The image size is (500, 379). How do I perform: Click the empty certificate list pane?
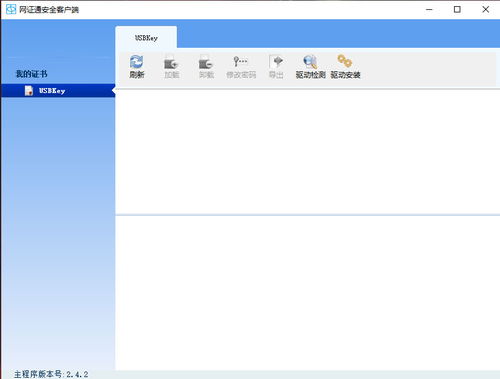click(308, 152)
